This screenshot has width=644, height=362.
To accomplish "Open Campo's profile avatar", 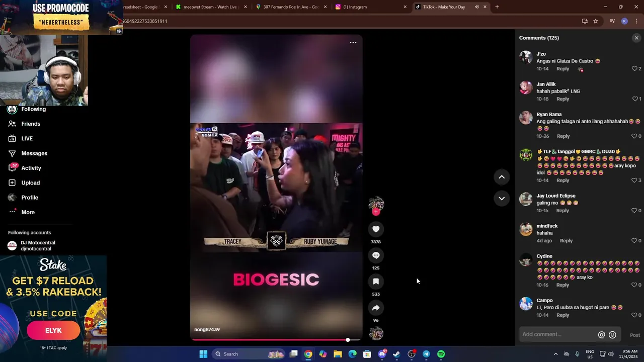I will [526, 304].
